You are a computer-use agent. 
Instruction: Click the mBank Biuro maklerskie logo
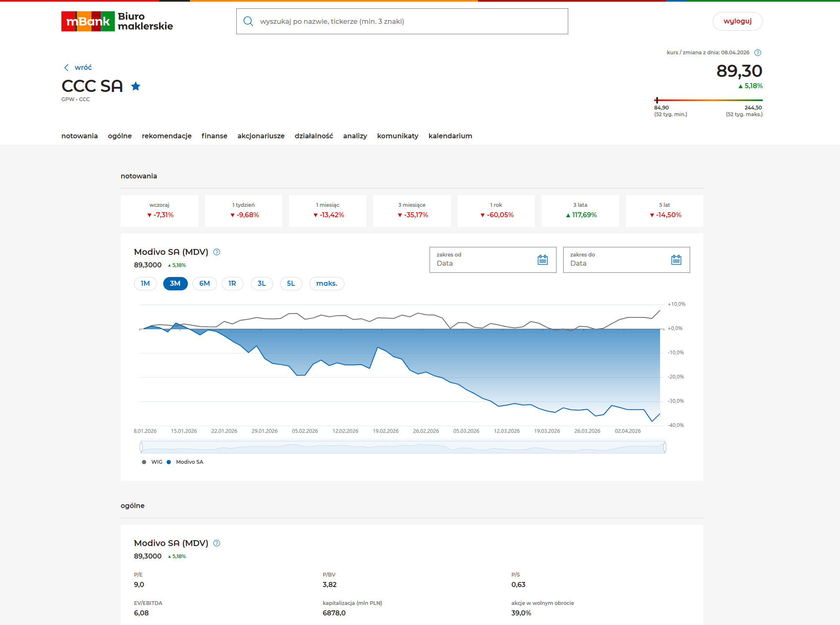point(117,21)
